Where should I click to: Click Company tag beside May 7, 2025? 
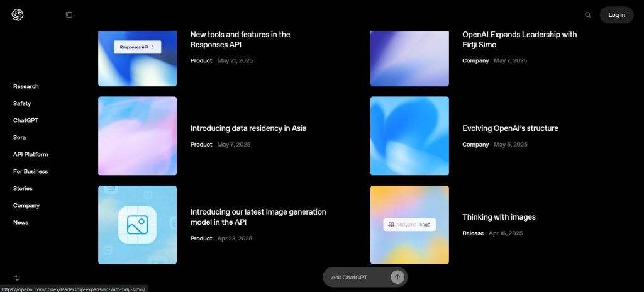475,61
